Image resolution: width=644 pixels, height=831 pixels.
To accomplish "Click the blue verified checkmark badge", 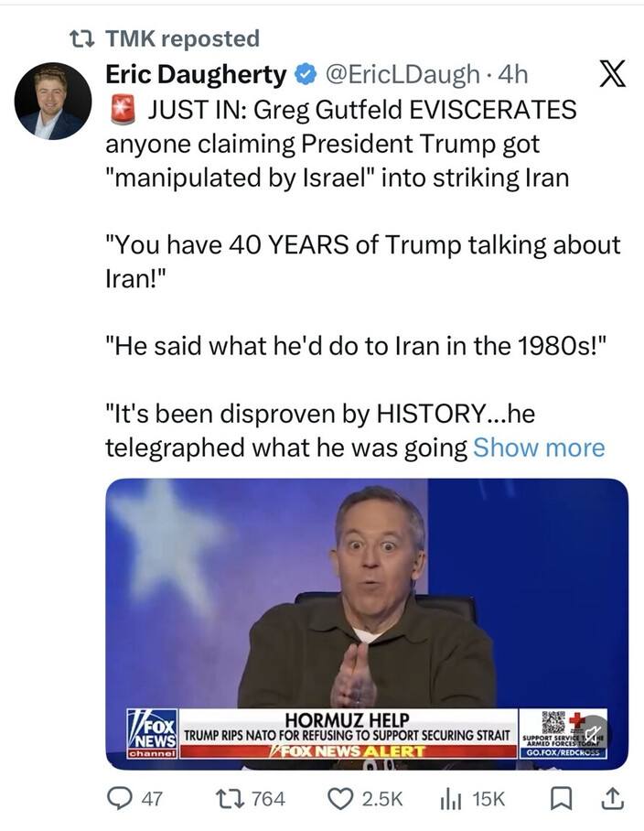I will click(304, 74).
